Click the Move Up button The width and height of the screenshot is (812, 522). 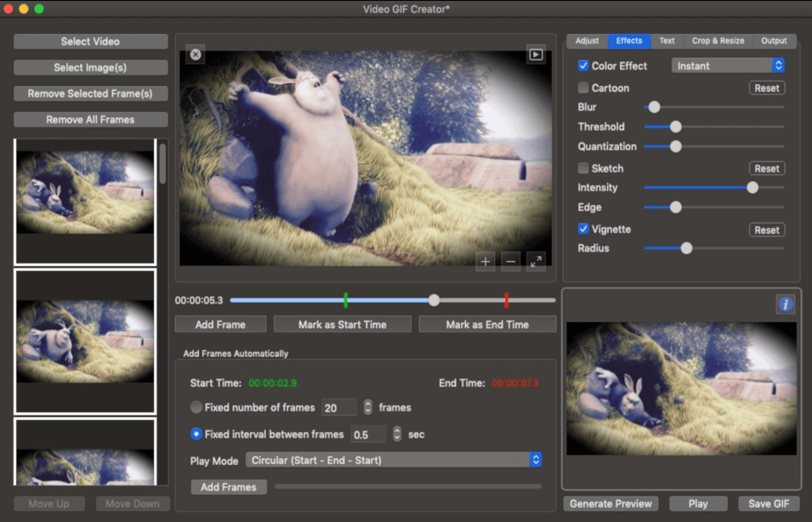(49, 503)
